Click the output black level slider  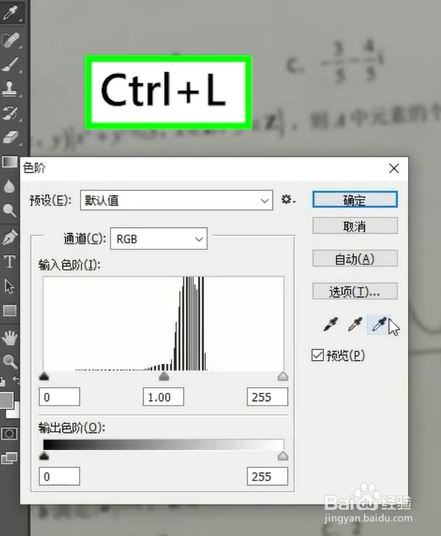click(x=44, y=456)
